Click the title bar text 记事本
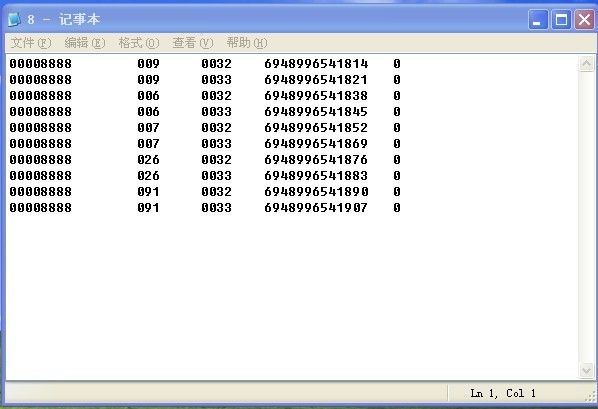Image resolution: width=598 pixels, height=409 pixels. coord(79,19)
